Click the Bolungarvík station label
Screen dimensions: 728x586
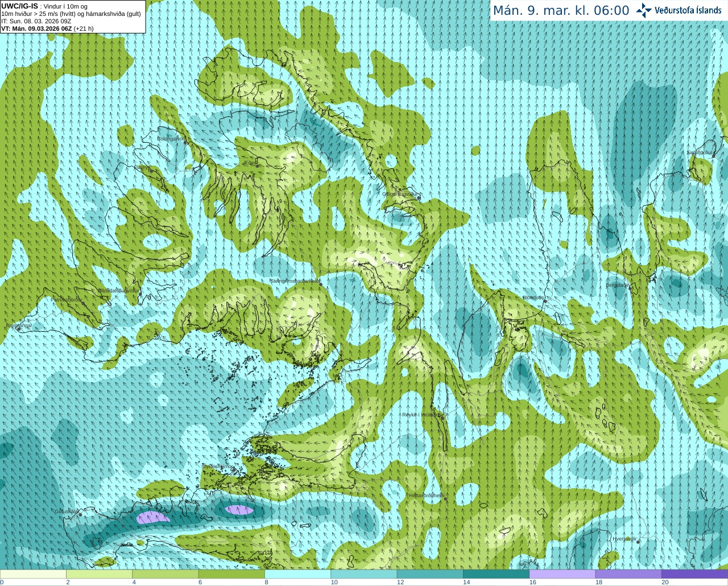click(171, 138)
